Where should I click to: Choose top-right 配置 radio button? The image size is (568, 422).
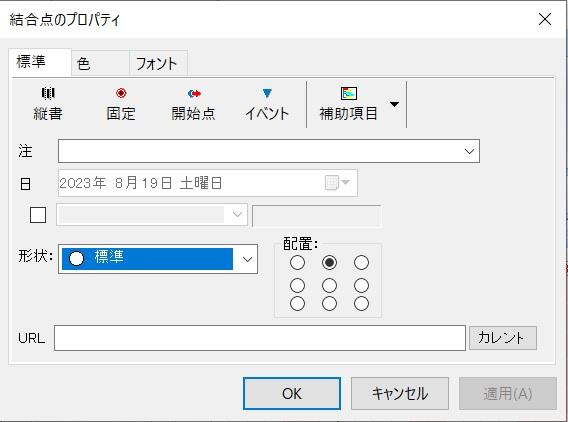361,263
